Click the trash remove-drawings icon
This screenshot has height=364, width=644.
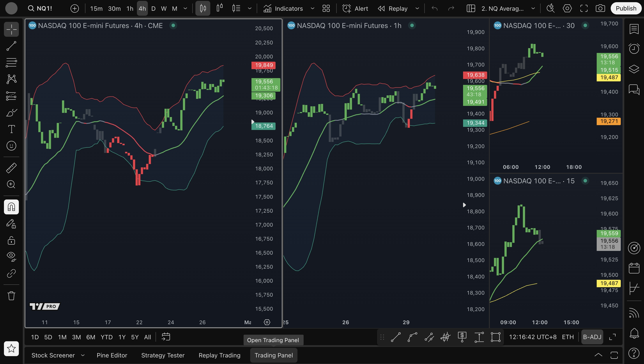click(x=11, y=296)
